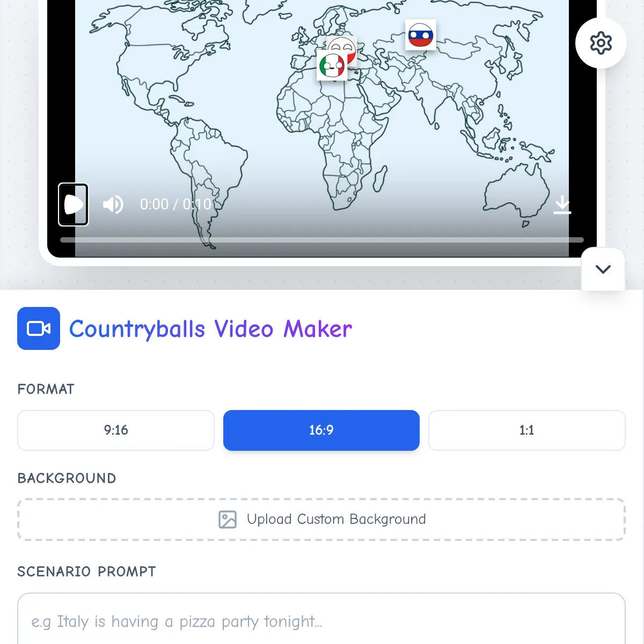The width and height of the screenshot is (644, 644).
Task: Focus the scenario prompt text field
Action: tap(321, 621)
